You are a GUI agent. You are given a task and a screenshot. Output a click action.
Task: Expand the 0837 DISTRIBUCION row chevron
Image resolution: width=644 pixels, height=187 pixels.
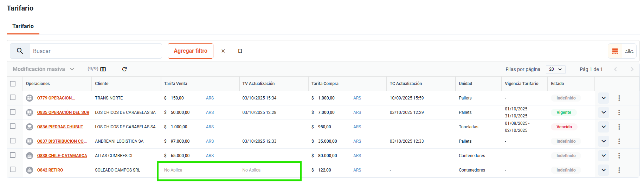604,141
